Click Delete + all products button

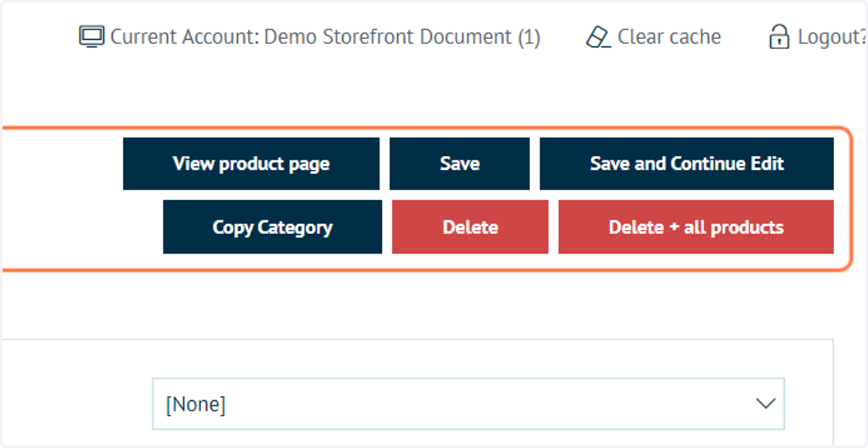click(696, 227)
